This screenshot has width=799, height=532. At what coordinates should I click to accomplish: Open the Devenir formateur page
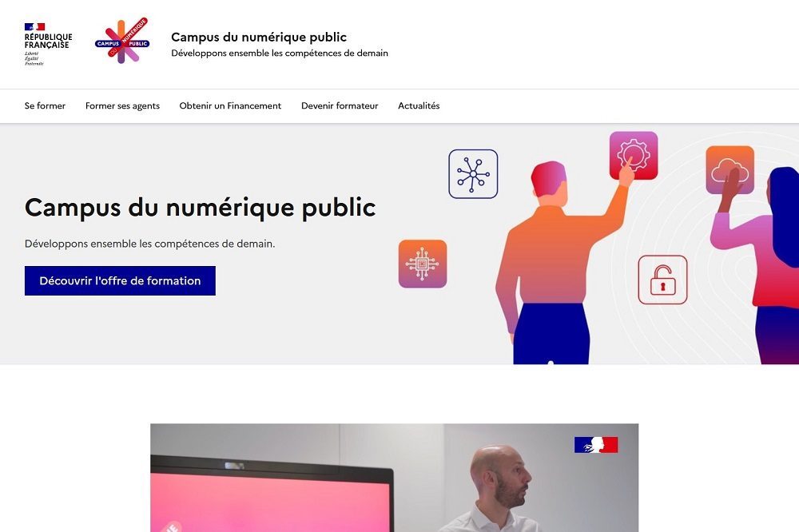point(340,106)
